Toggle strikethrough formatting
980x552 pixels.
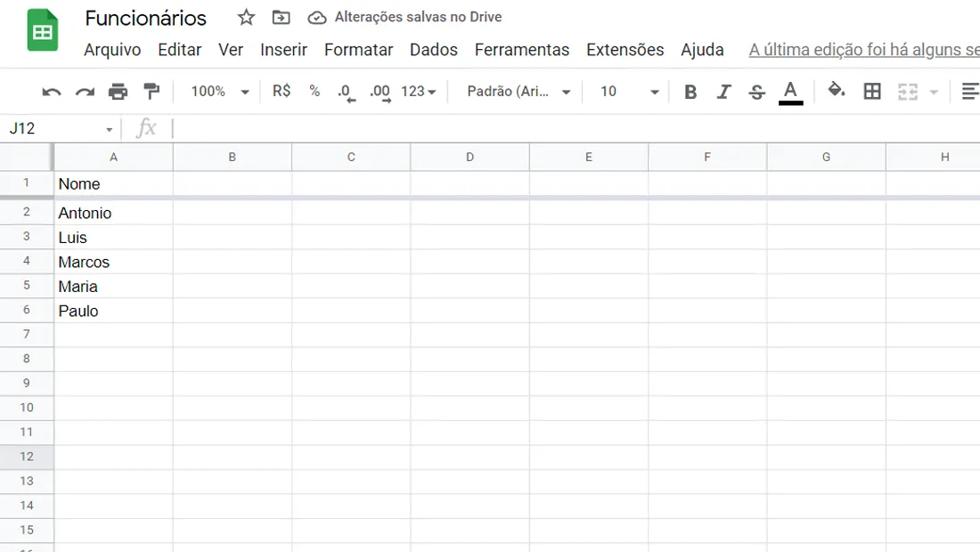[757, 92]
